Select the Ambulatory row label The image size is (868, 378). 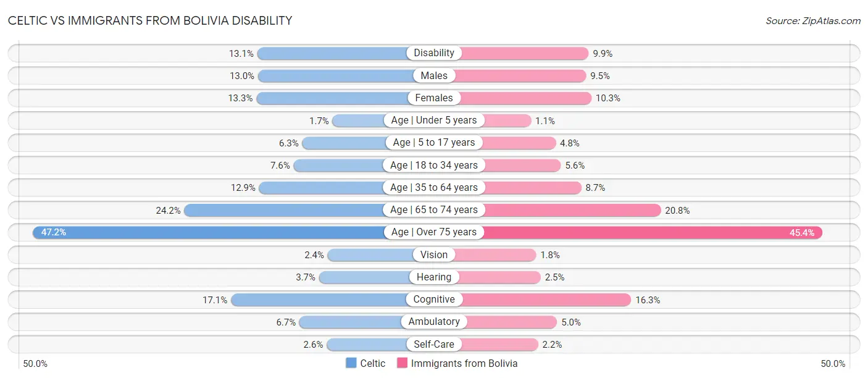coord(434,322)
